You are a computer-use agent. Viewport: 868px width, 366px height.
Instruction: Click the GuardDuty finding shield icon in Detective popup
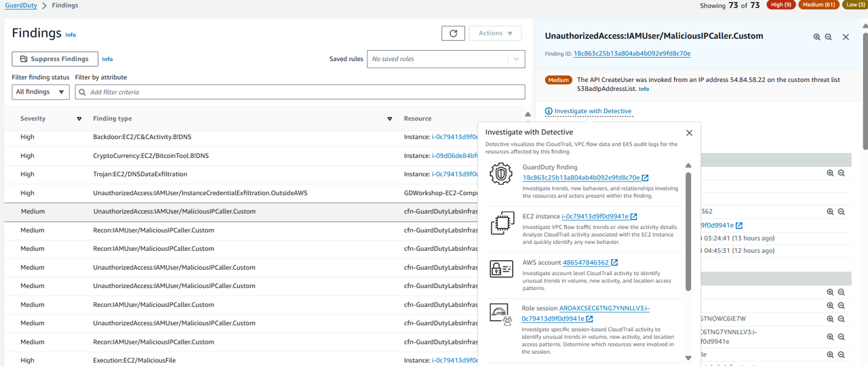pyautogui.click(x=501, y=174)
